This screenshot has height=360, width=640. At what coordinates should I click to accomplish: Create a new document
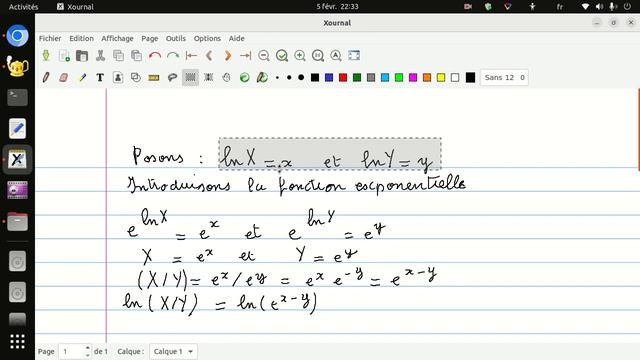coord(64,56)
